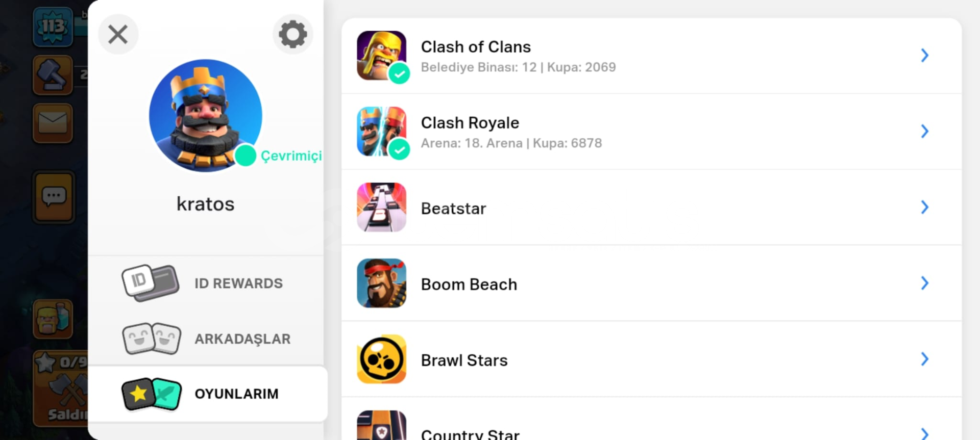Close the Supercell ID panel
980x440 pixels.
click(118, 35)
